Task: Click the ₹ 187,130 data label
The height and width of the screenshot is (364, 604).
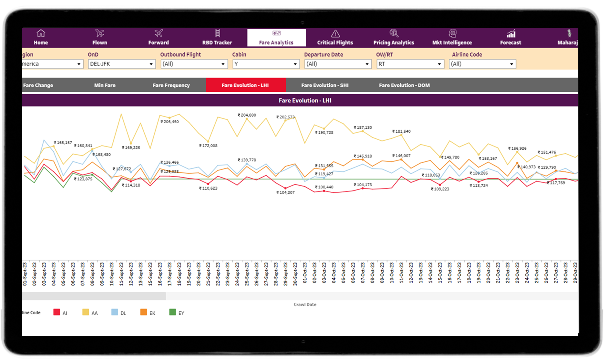Action: pos(363,128)
